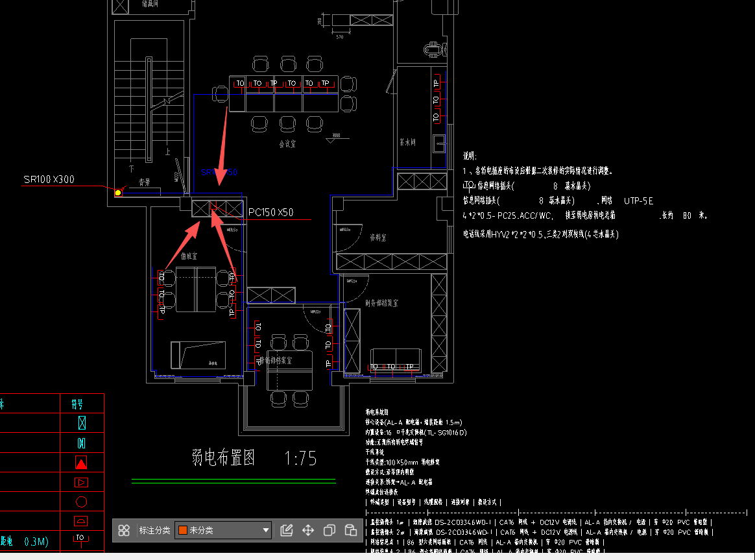
Task: Click the red arc symbol in the legend column
Action: click(80, 520)
